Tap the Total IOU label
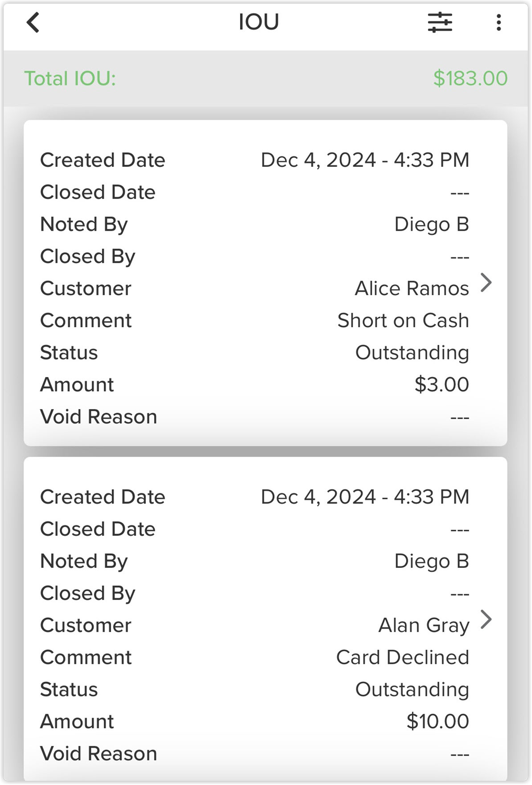The height and width of the screenshot is (785, 532). (70, 79)
